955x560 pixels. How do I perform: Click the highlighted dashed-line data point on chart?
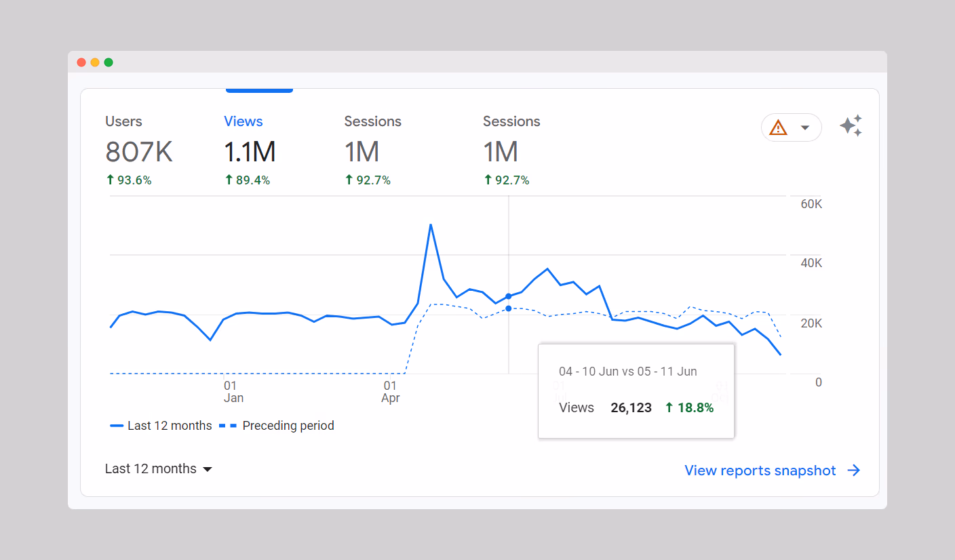coord(509,308)
